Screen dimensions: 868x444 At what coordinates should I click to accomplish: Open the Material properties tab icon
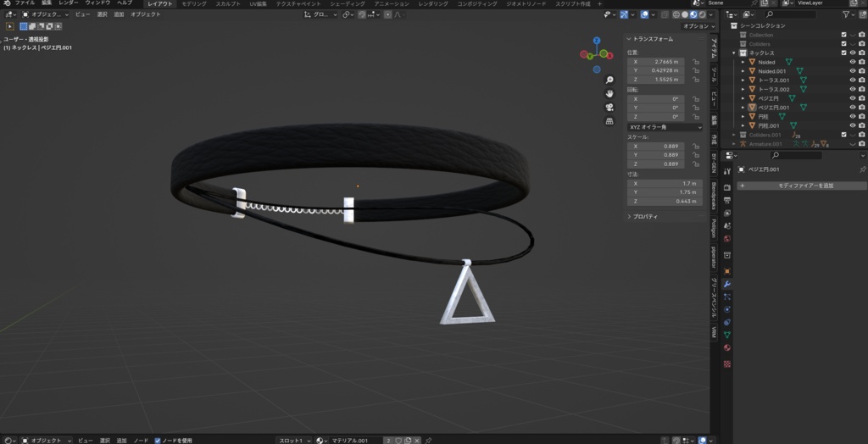[x=726, y=348]
